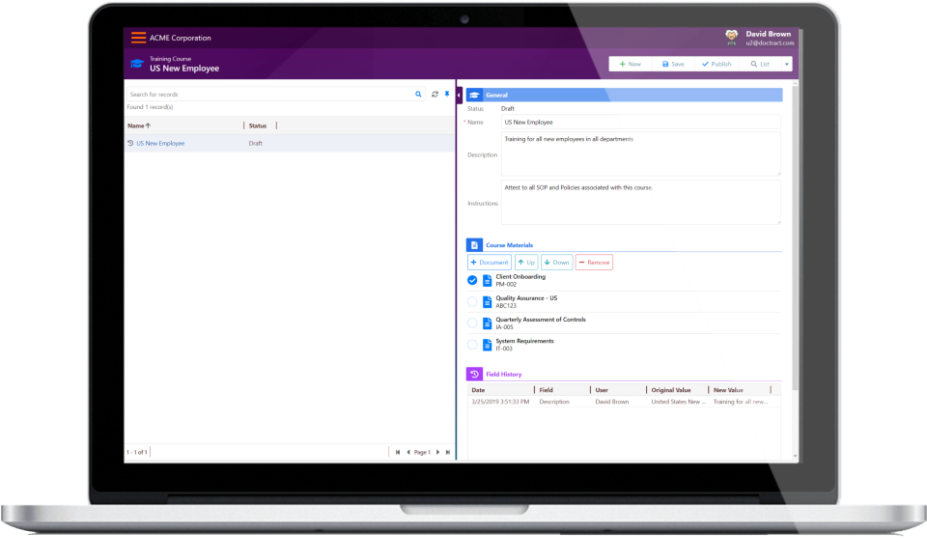Click the Training Course graduation cap icon
This screenshot has width=927, height=560.
137,63
